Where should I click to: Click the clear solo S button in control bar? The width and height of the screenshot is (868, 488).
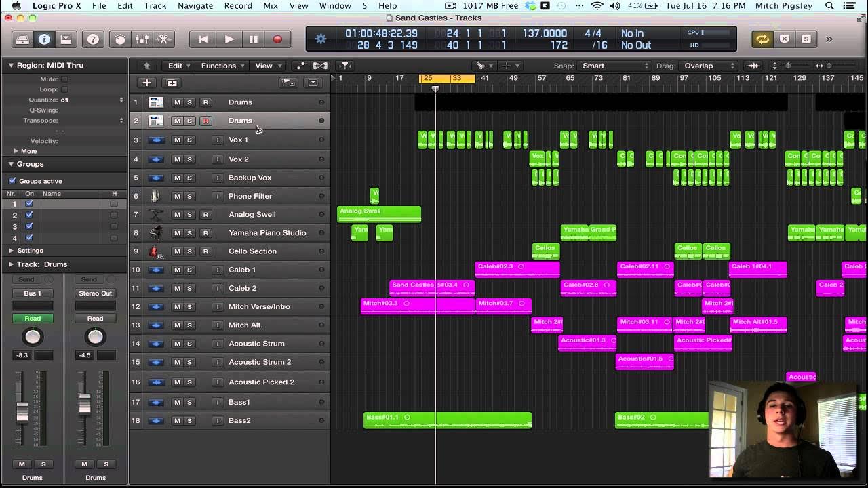pos(806,39)
